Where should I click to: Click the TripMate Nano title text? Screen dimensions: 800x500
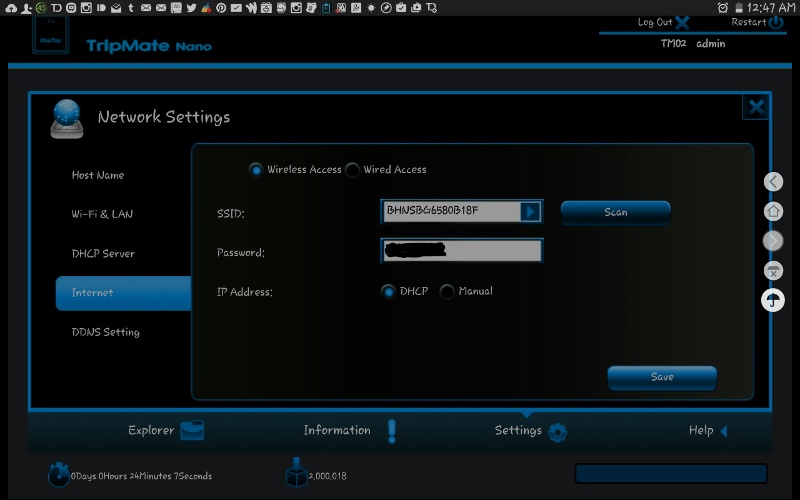click(x=149, y=46)
